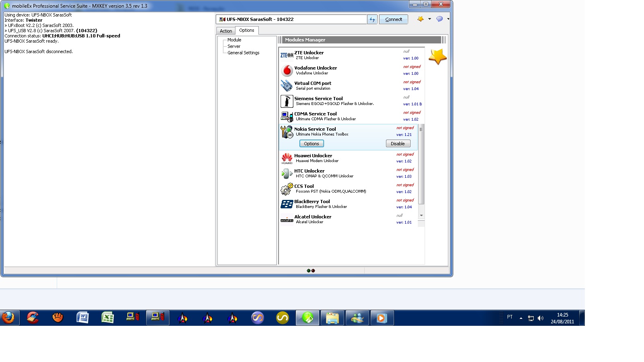Select Module in the options tree
Image resolution: width=644 pixels, height=362 pixels.
[234, 40]
